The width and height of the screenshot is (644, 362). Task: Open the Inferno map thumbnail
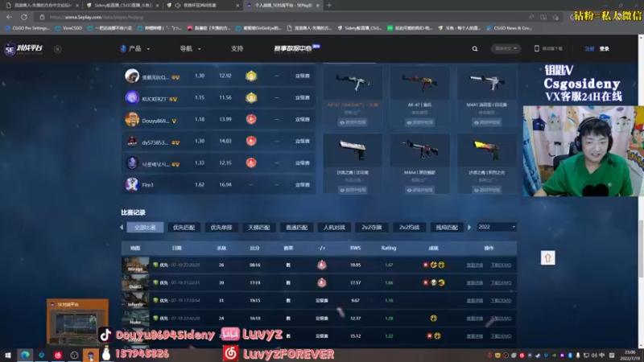point(135,300)
